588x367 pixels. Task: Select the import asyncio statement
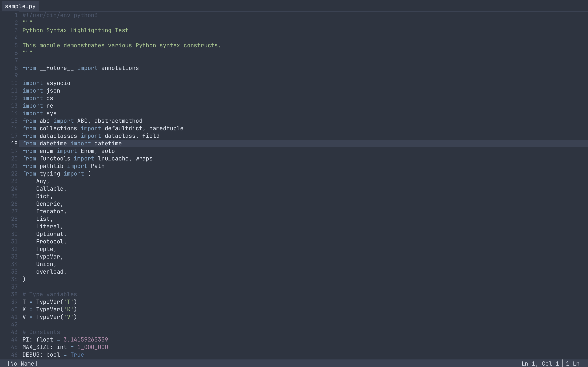46,83
